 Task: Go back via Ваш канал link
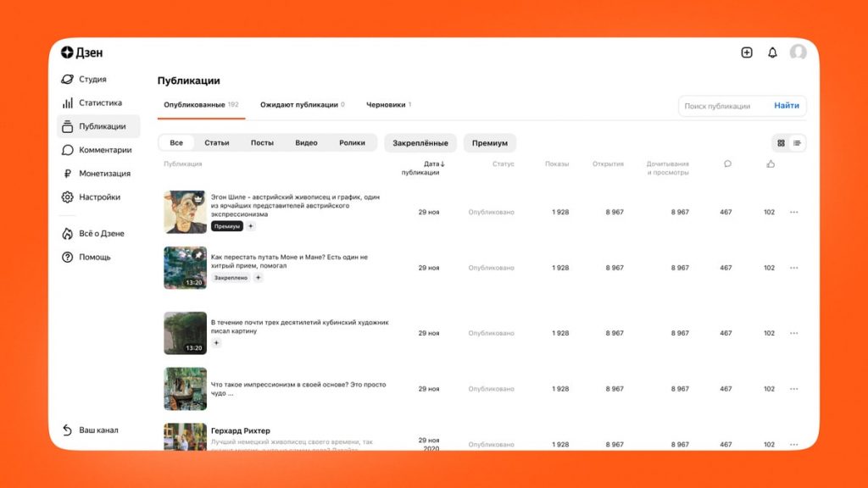click(90, 430)
